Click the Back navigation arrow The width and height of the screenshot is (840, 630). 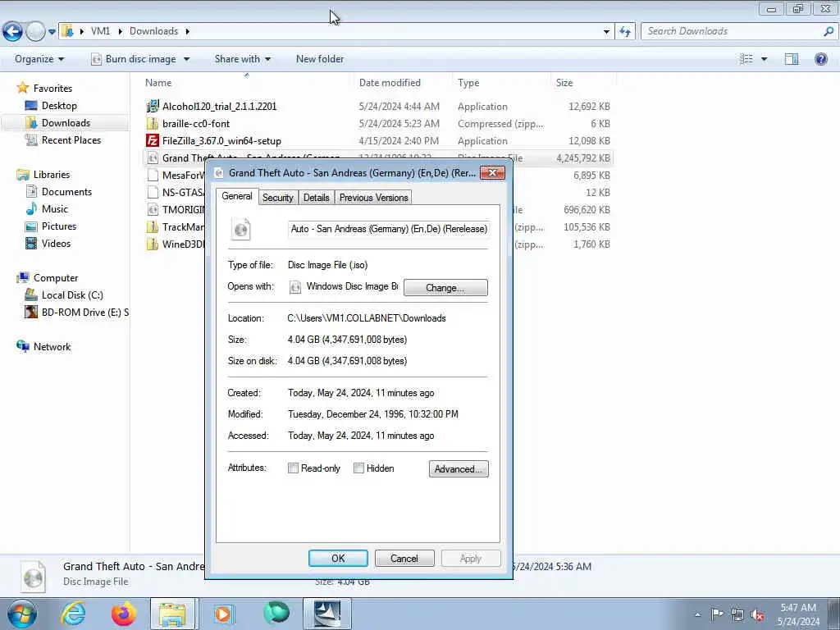12,32
